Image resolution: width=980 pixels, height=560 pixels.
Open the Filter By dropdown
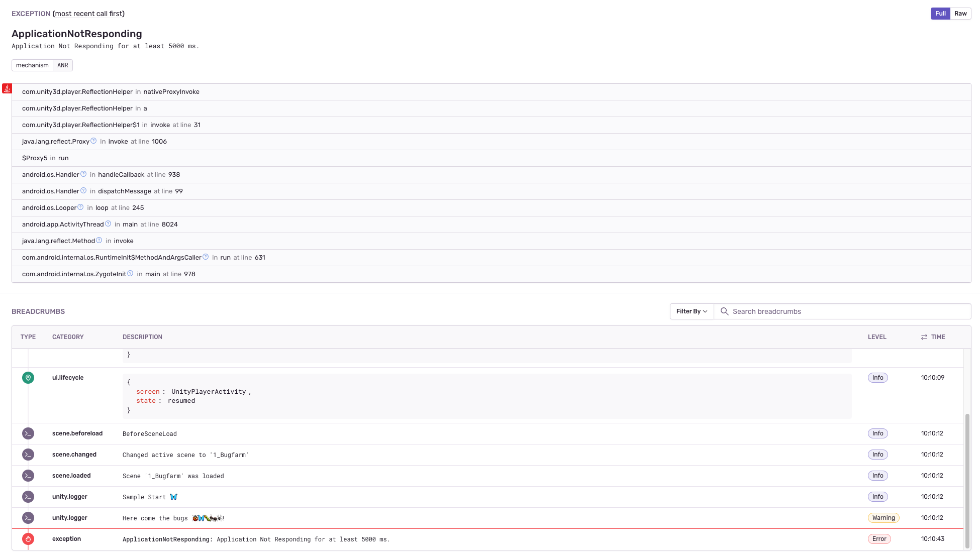691,311
